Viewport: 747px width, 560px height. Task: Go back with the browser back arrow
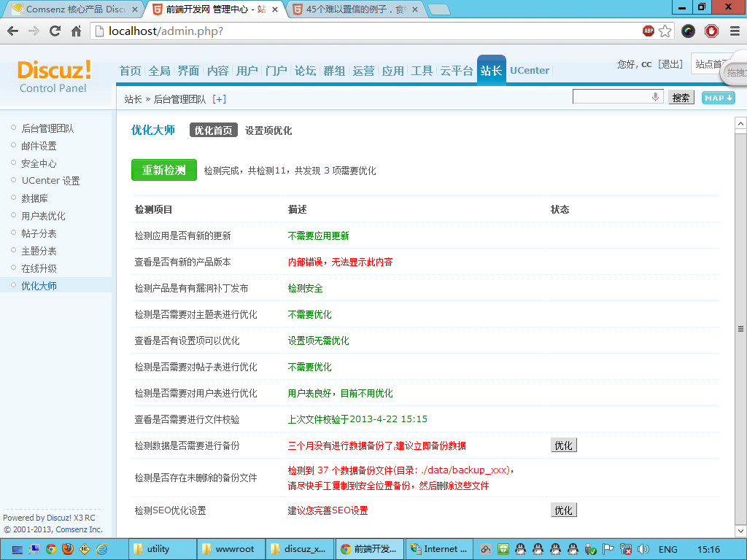[x=13, y=31]
